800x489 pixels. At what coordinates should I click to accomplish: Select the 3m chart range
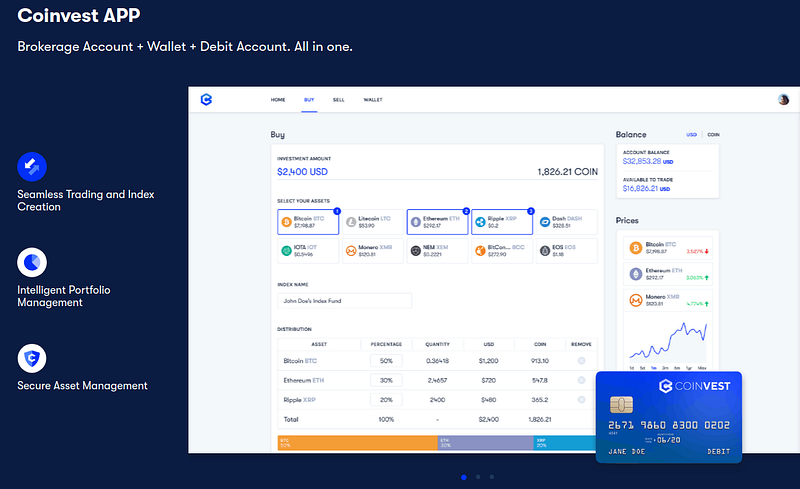click(665, 368)
